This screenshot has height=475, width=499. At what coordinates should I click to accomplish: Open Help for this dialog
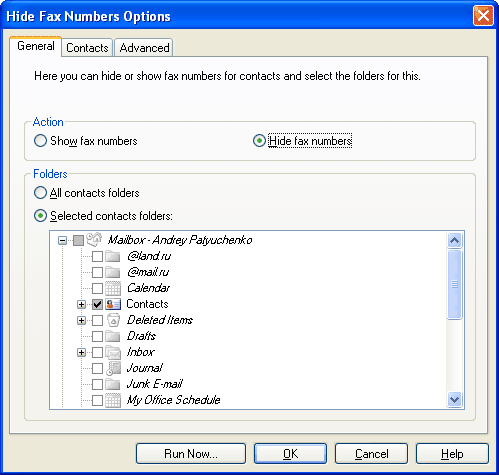452,454
